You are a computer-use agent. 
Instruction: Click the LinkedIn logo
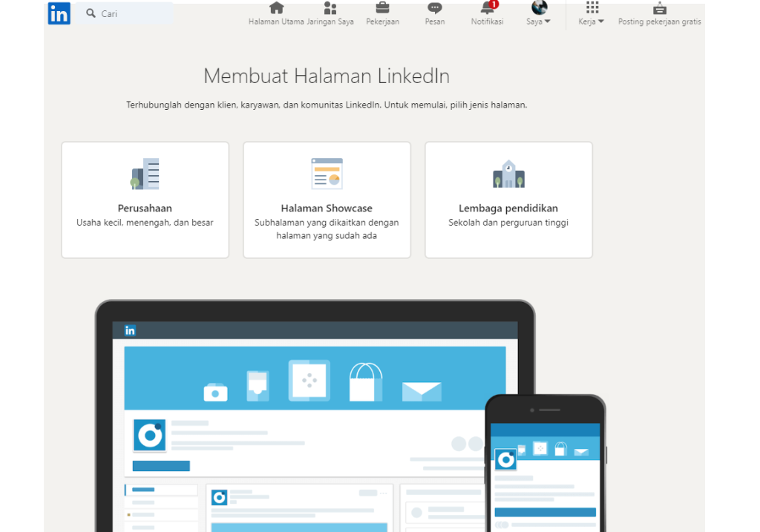point(59,13)
